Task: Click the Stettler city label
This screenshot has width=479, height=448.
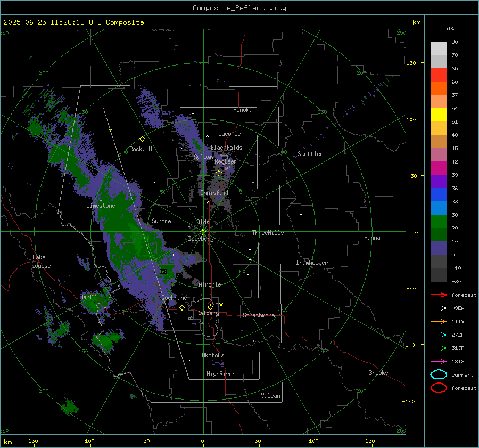Action: 310,154
